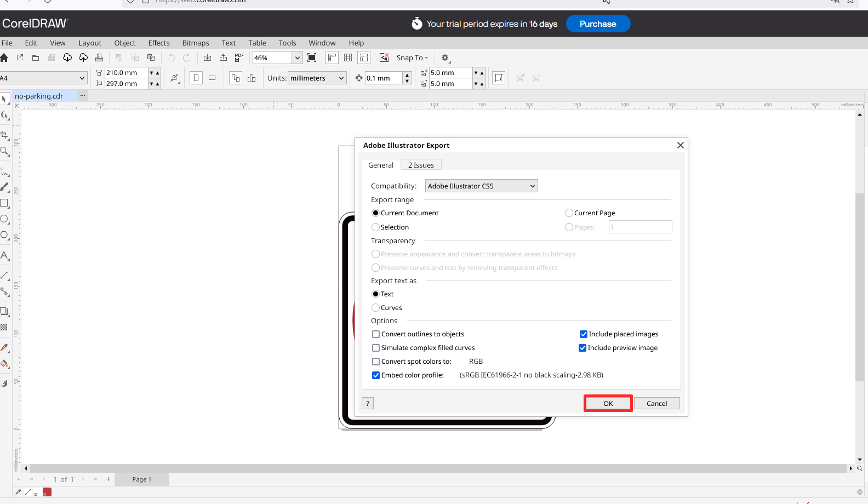Confirm export with OK button
This screenshot has width=868, height=504.
(608, 403)
